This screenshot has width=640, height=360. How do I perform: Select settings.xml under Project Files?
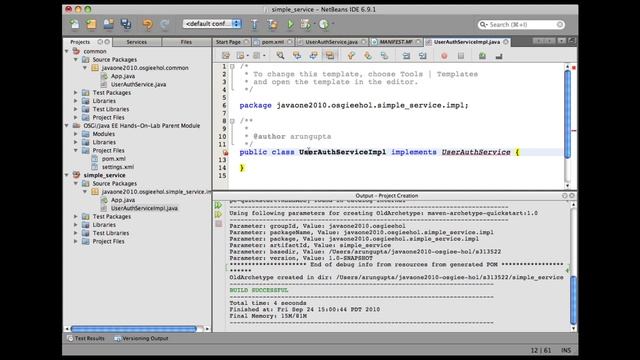[x=118, y=167]
